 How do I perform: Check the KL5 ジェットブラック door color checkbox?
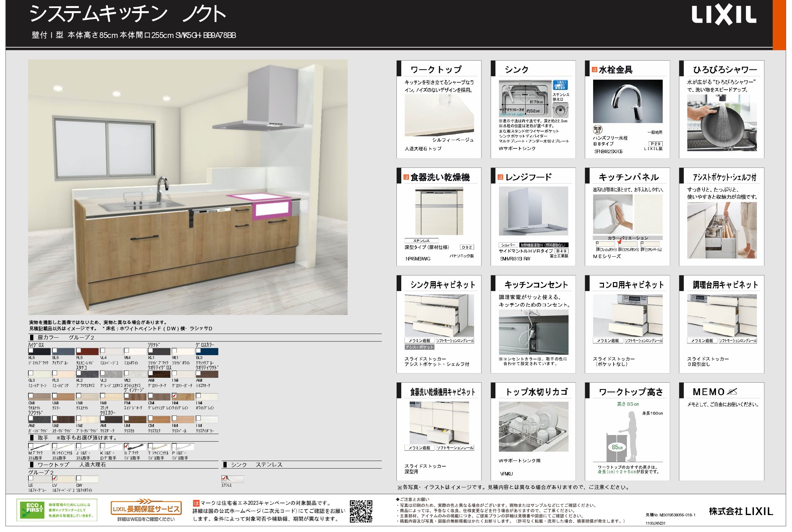click(31, 350)
